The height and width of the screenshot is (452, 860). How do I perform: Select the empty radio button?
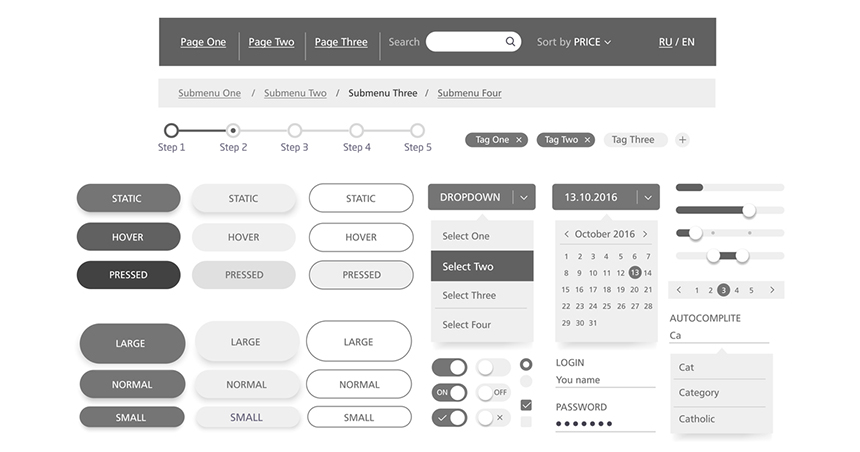526,381
